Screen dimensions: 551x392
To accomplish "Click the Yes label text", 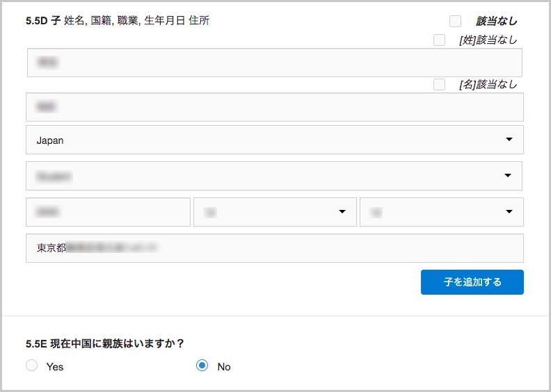I will [55, 367].
